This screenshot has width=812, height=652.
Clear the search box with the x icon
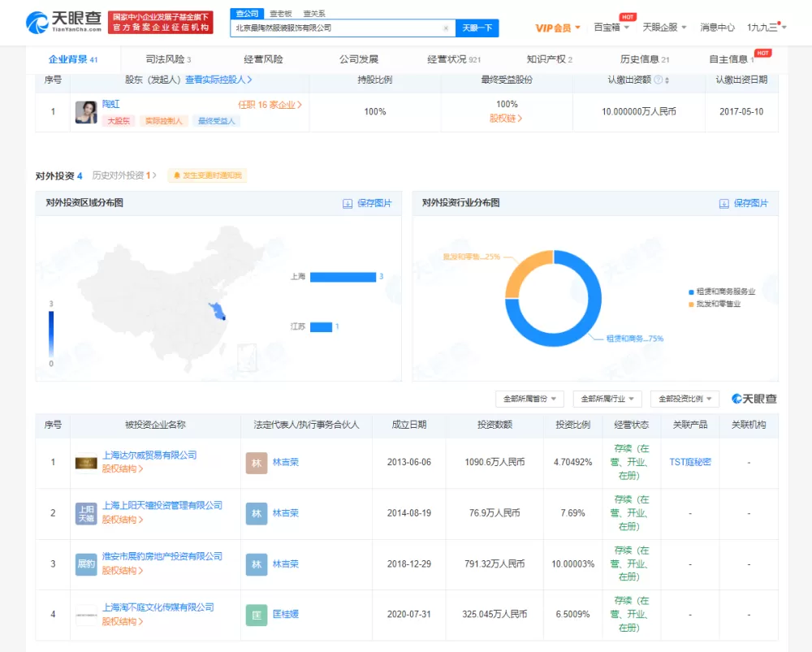pyautogui.click(x=446, y=28)
